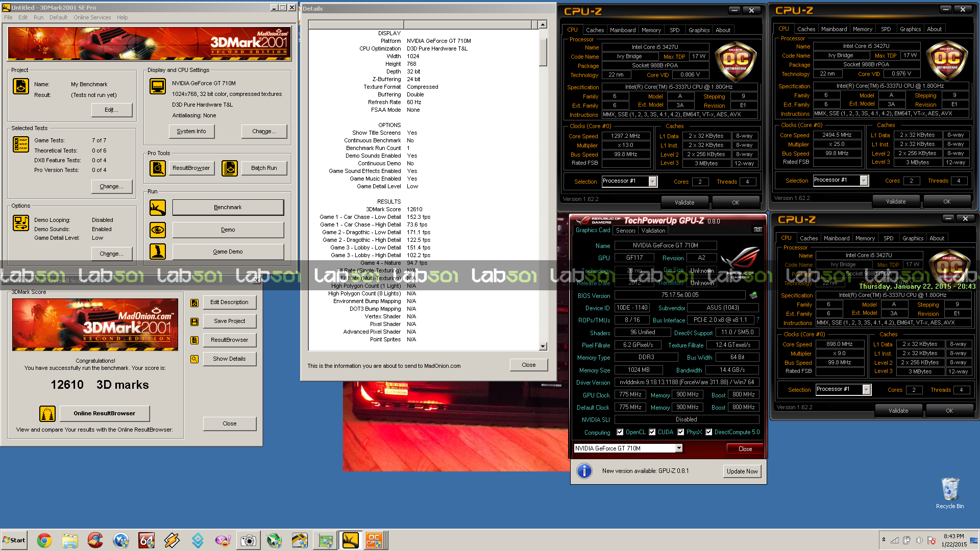Viewport: 980px width, 551px height.
Task: Switch to the 3DMark2001 taskbar button
Action: coord(351,540)
